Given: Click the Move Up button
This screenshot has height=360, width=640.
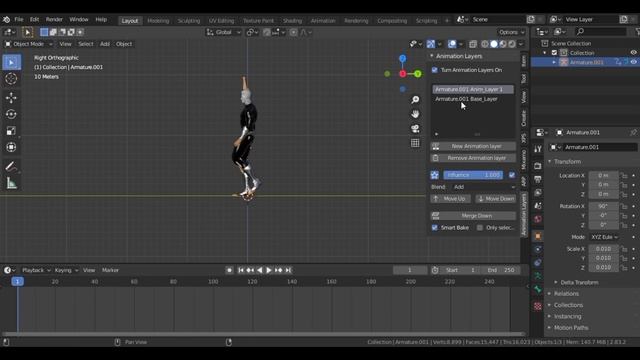Looking at the screenshot, I should tap(451, 199).
